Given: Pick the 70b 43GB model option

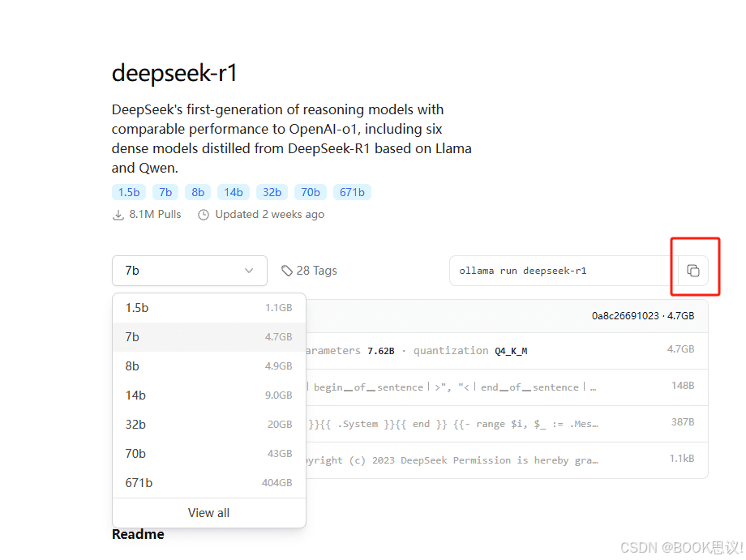Looking at the screenshot, I should click(x=209, y=454).
